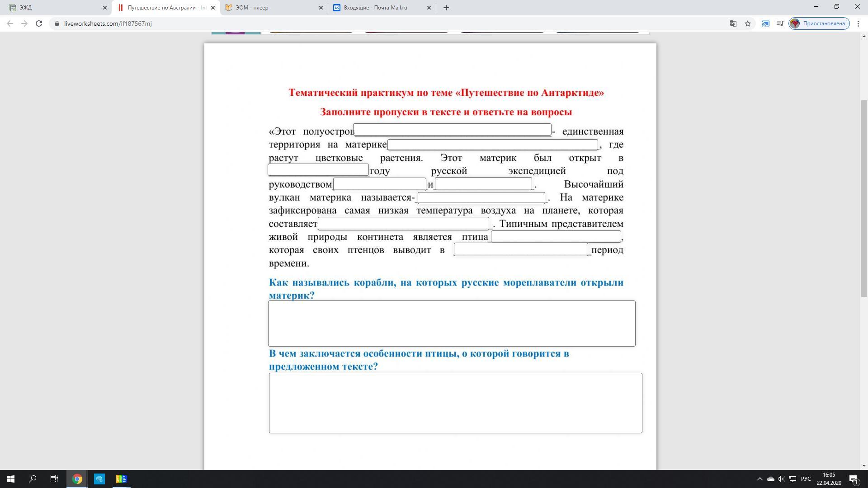Viewport: 868px width, 488px height.
Task: Open the Chrome three-dot menu
Action: pyautogui.click(x=858, y=23)
